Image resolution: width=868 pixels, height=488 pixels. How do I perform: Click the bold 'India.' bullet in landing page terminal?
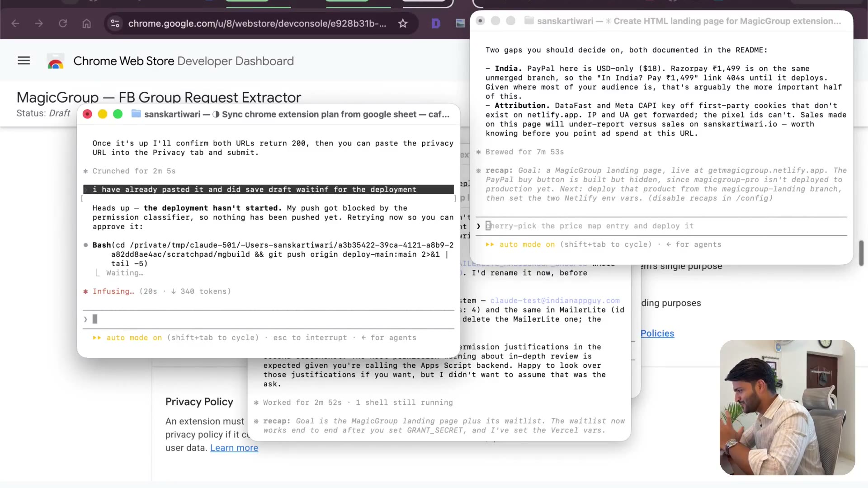pyautogui.click(x=508, y=68)
